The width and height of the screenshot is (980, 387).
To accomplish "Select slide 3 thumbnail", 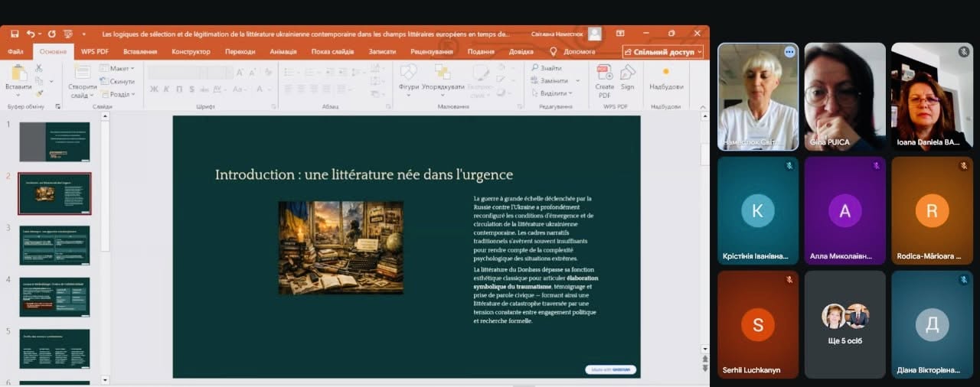I will 54,245.
